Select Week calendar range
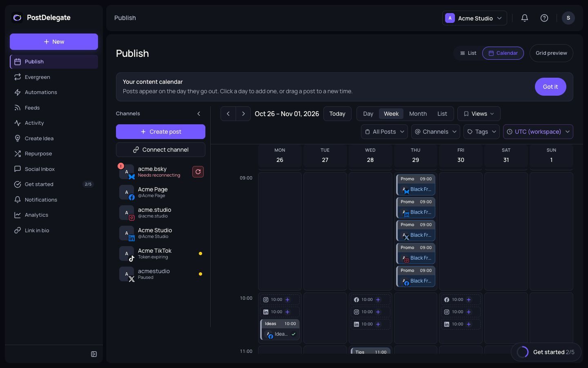Screen dimensions: 588x368 391,114
